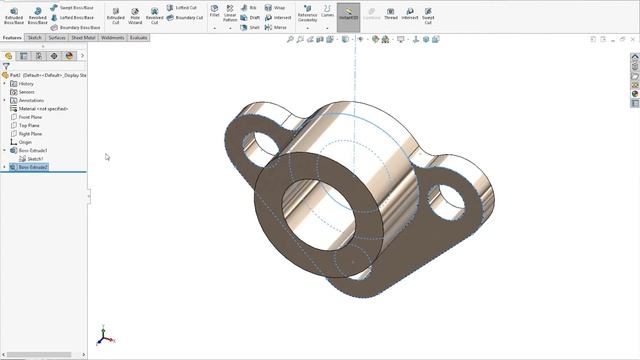Image resolution: width=640 pixels, height=360 pixels.
Task: Click the feature tree horizontal scrollbar
Action: pos(39,354)
